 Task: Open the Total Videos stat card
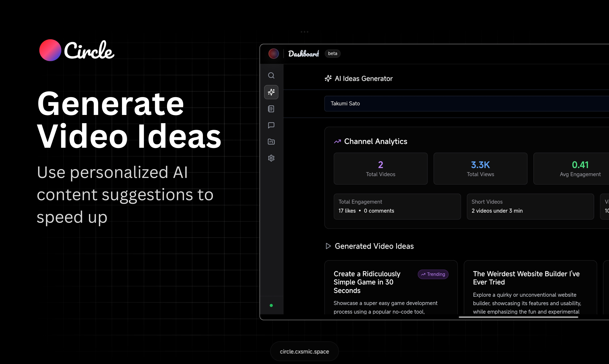(x=380, y=169)
